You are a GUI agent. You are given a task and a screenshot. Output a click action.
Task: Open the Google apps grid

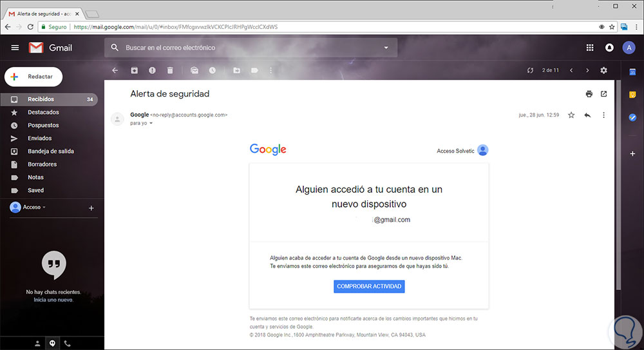(590, 48)
